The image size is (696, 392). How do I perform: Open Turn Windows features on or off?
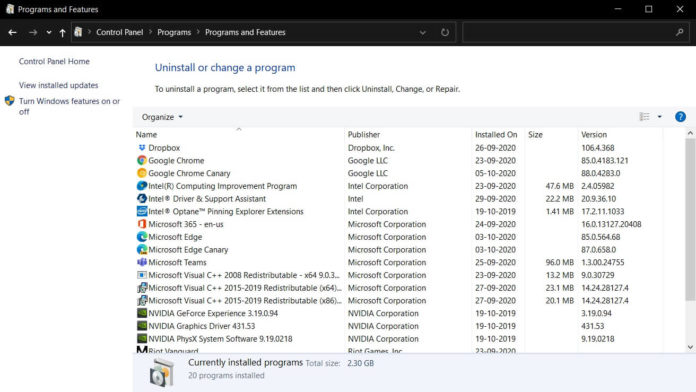click(x=69, y=107)
